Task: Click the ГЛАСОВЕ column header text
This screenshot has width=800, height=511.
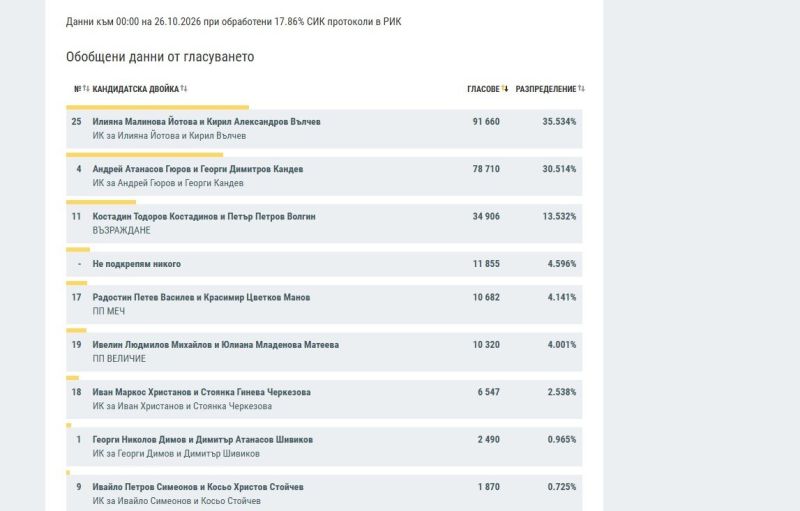Action: coord(483,89)
